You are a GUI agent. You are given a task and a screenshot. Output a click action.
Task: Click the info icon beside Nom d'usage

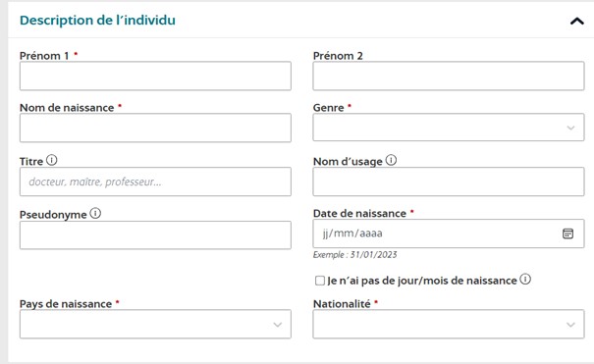point(391,160)
